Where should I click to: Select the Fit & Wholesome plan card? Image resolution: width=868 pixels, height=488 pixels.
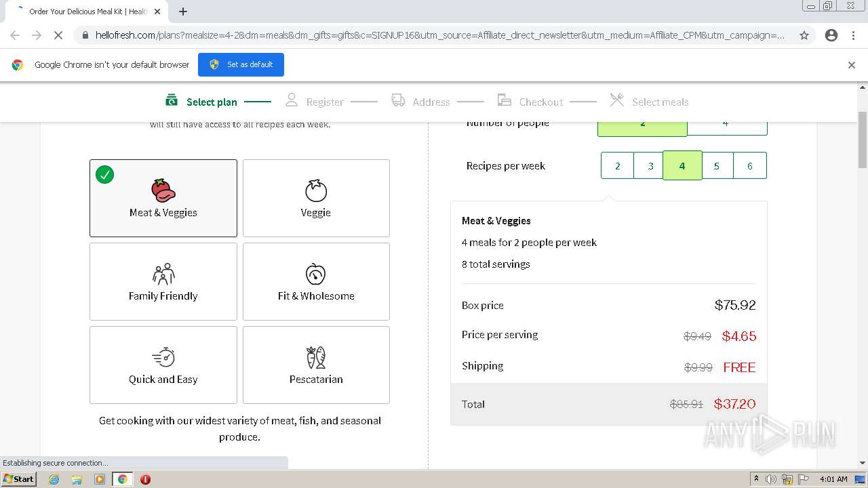pos(316,281)
